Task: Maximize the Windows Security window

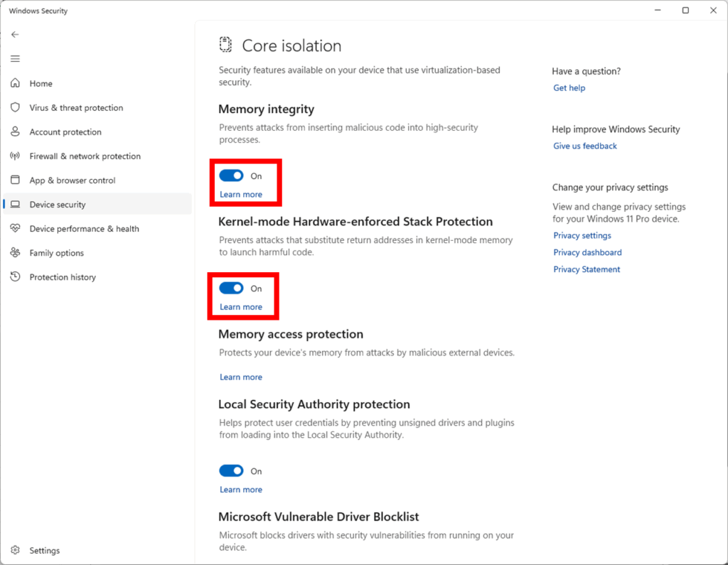Action: [x=685, y=10]
